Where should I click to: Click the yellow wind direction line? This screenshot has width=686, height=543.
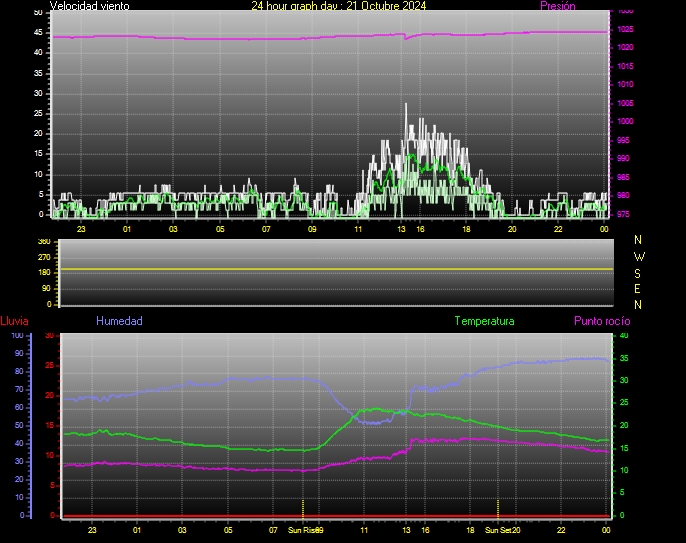[336, 269]
